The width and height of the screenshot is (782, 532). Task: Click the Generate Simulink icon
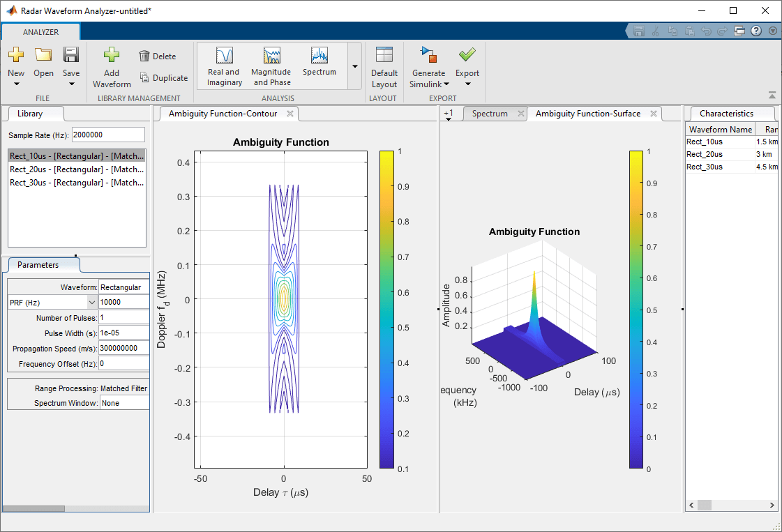[x=428, y=56]
